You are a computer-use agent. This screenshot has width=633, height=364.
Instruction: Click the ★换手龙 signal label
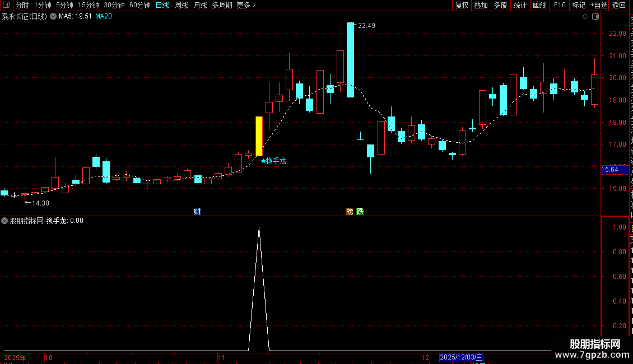click(273, 161)
